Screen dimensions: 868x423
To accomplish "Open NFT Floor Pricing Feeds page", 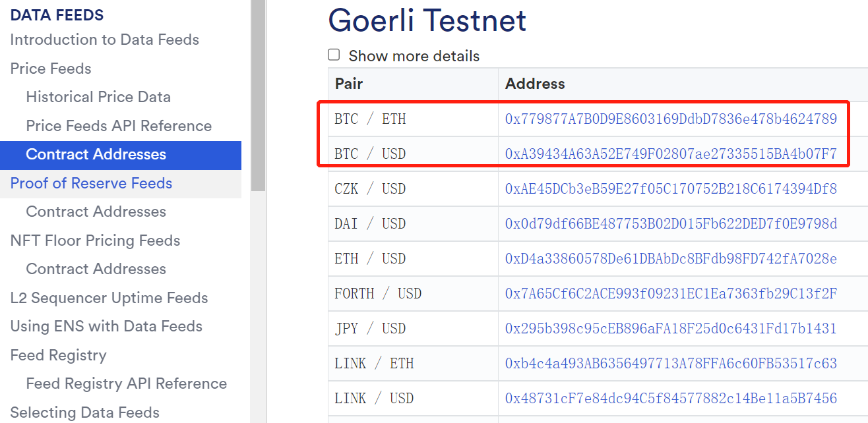I will pyautogui.click(x=95, y=240).
